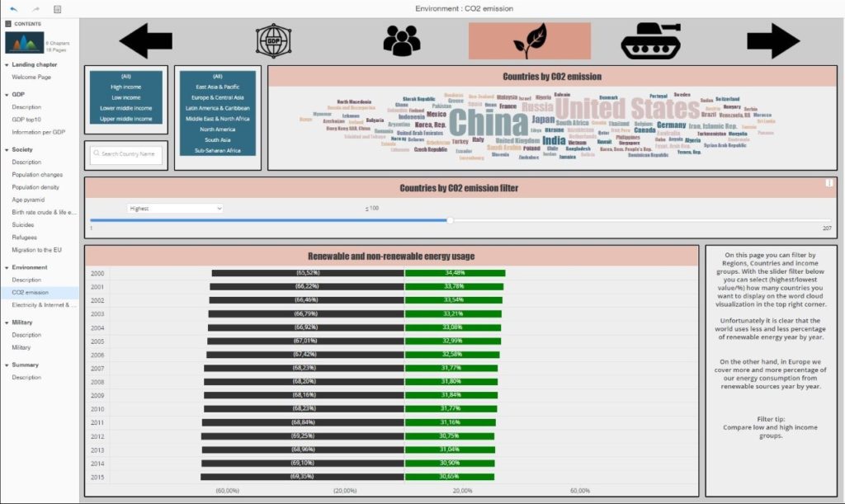Click China in the word cloud
The height and width of the screenshot is (504, 845).
pos(489,123)
